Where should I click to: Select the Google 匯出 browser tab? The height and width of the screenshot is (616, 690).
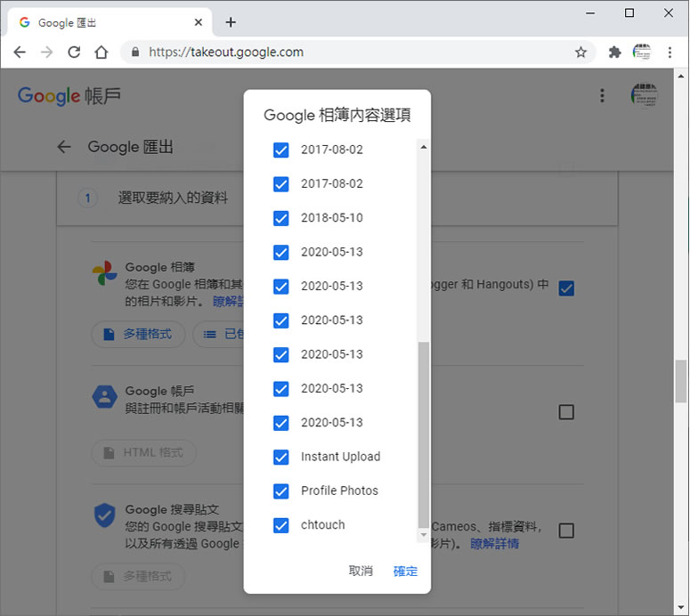(108, 22)
